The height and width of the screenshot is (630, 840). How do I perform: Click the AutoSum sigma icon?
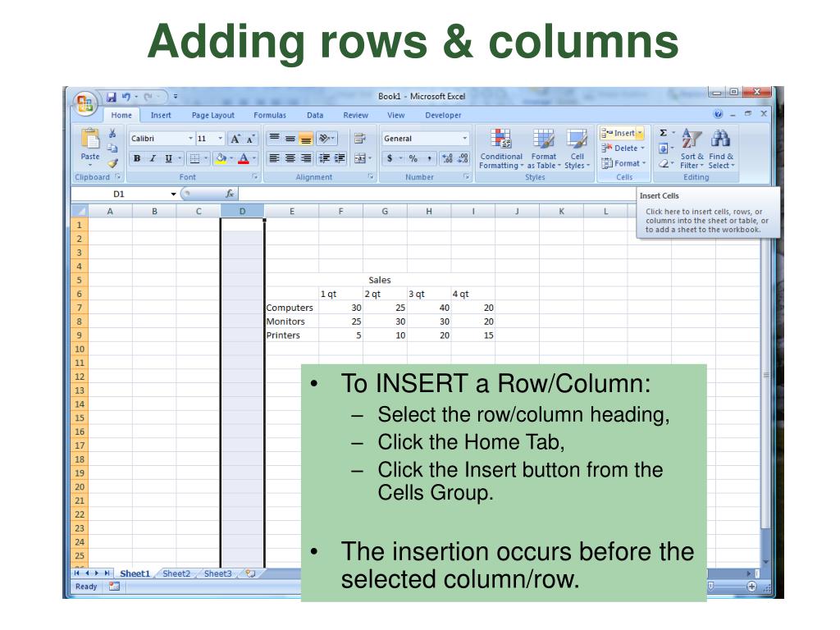(x=663, y=133)
